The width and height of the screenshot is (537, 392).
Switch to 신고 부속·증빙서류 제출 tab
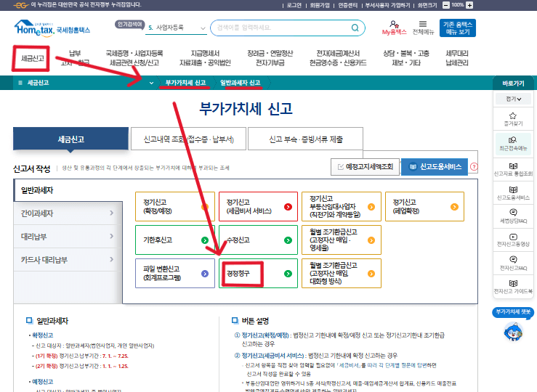(305, 139)
